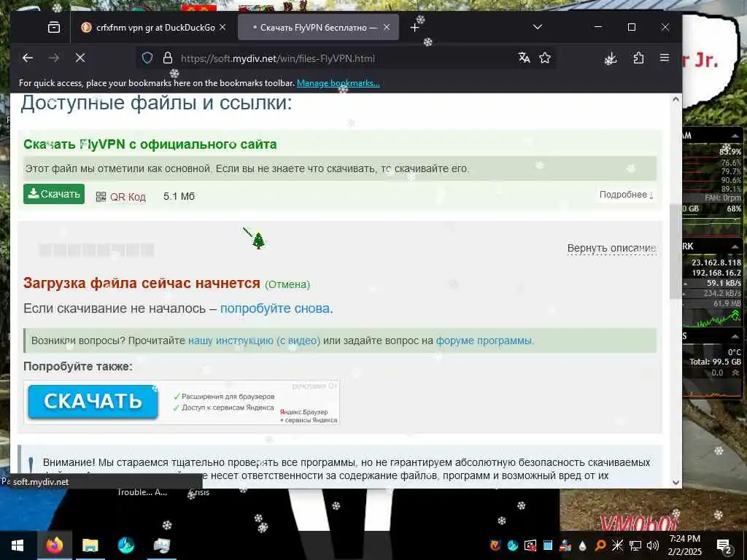Click the 192.168.16.2 local IP in gadget
This screenshot has width=747, height=560.
(x=716, y=273)
